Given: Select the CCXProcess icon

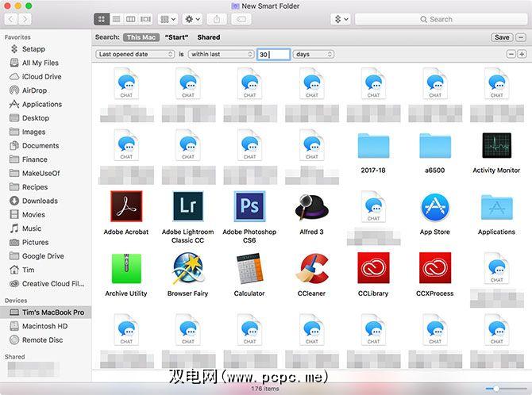Looking at the screenshot, I should point(435,268).
